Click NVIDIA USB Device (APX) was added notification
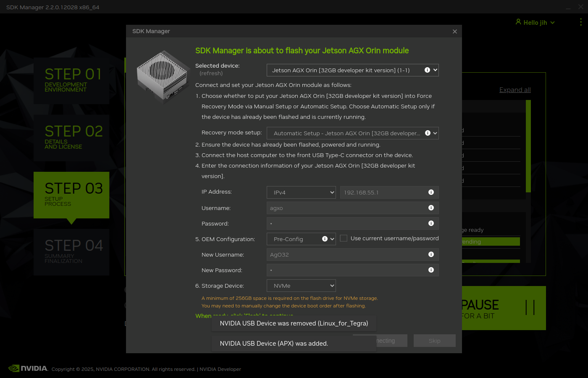 click(294, 344)
